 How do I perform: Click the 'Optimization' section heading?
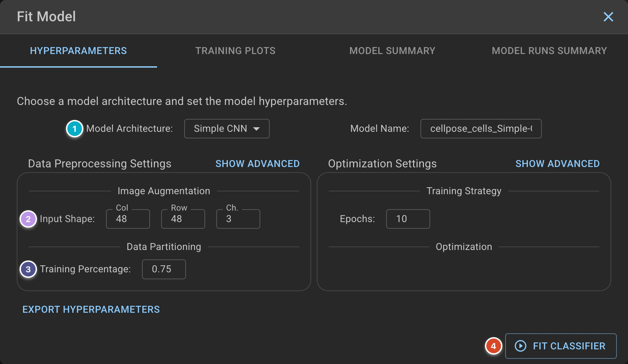click(x=464, y=247)
